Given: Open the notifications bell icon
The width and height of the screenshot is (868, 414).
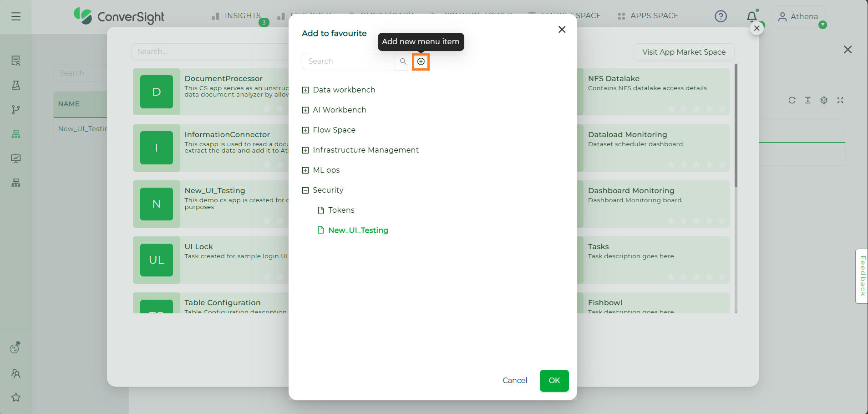Looking at the screenshot, I should tap(752, 16).
